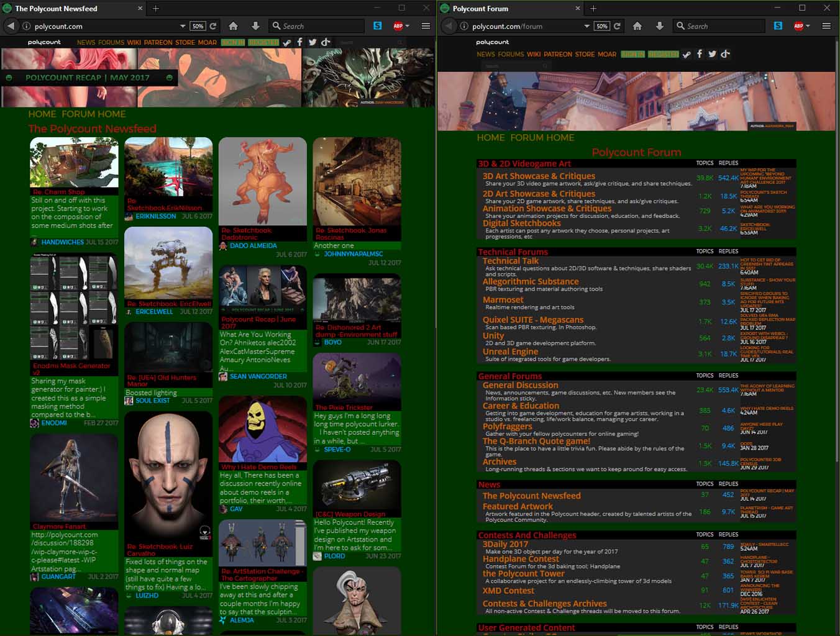Click the Search box in Newsfeed window toolbar
Screen dimensions: 840x636
(x=317, y=26)
